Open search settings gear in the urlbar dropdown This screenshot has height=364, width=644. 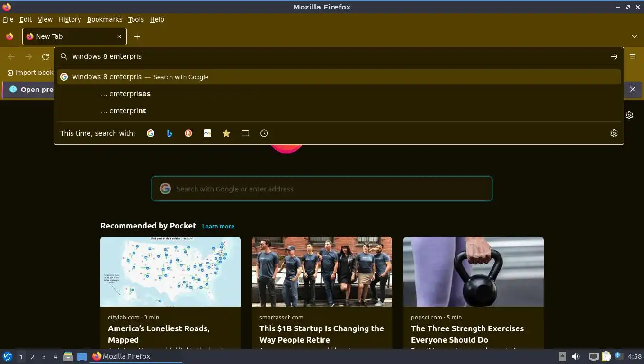[614, 133]
